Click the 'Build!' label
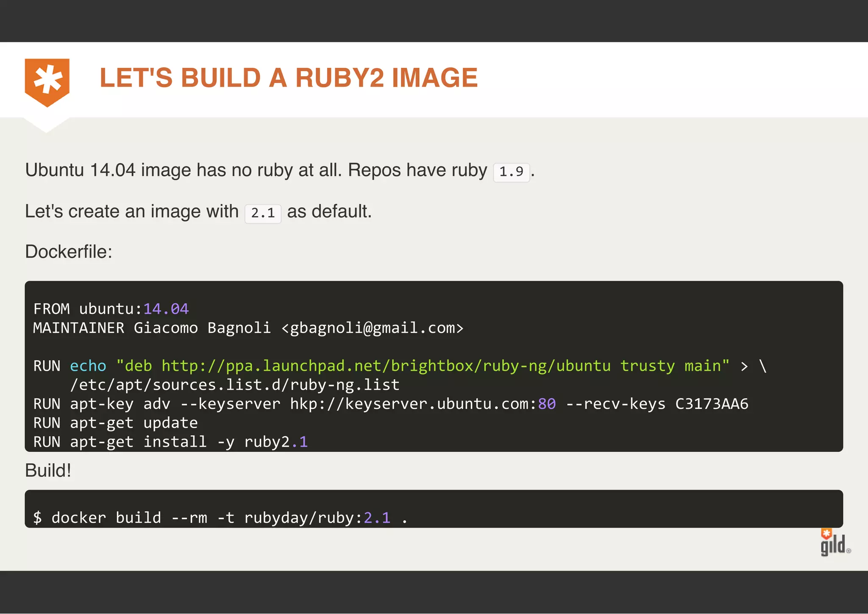Screen dimensions: 868x614 (48, 470)
